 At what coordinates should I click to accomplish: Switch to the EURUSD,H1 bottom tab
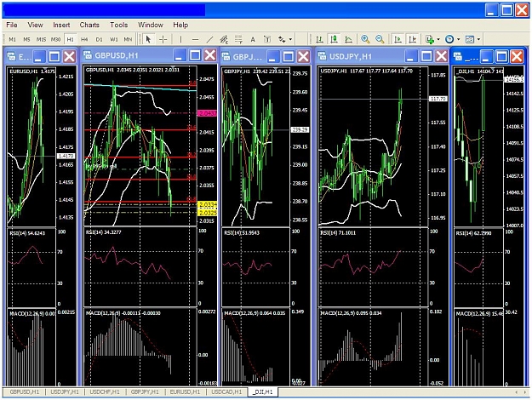[x=186, y=391]
